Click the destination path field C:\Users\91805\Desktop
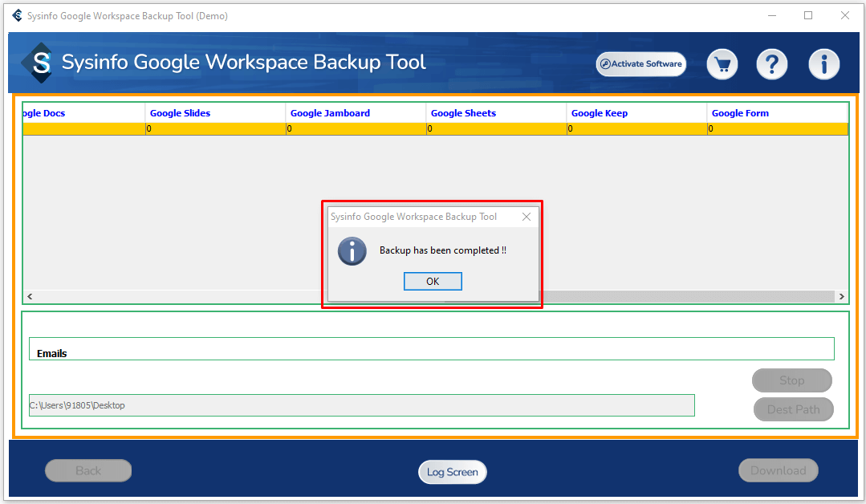866x504 pixels. tap(362, 405)
